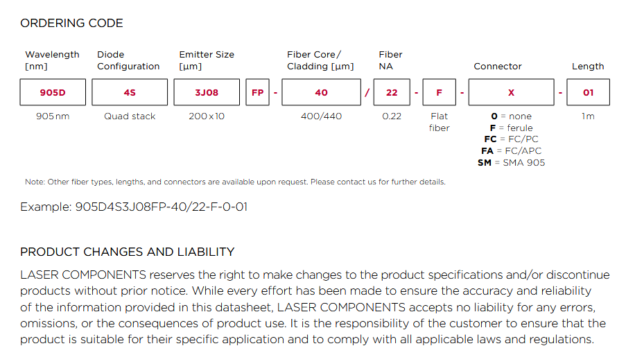
Task: Select the 'FC = FC/PC' connector option
Action: (x=511, y=139)
